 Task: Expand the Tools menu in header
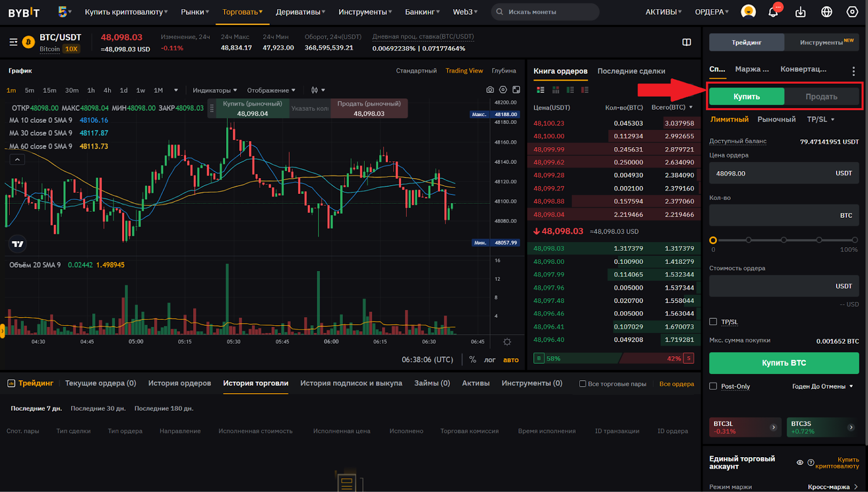365,12
